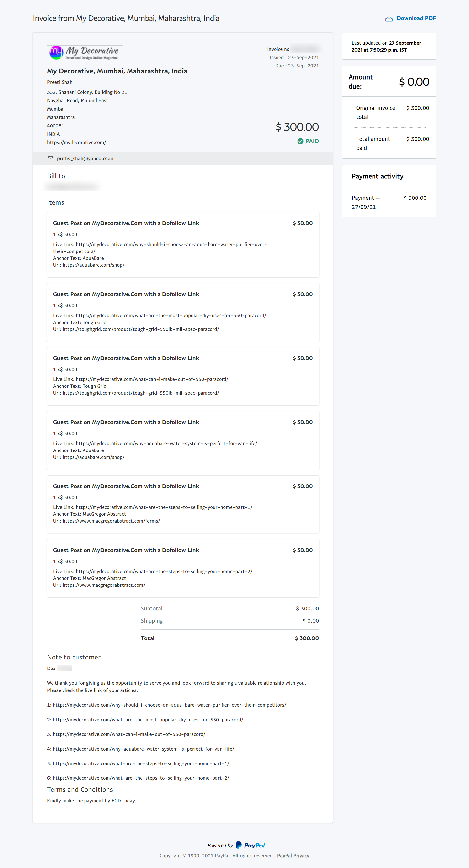Click the envelope email icon
The width and height of the screenshot is (469, 868).
point(50,158)
